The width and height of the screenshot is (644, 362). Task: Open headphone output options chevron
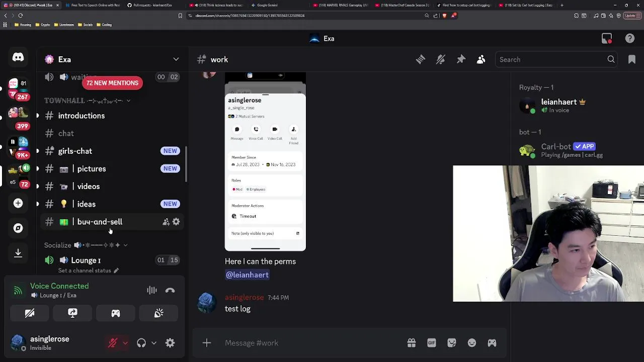coord(154,343)
